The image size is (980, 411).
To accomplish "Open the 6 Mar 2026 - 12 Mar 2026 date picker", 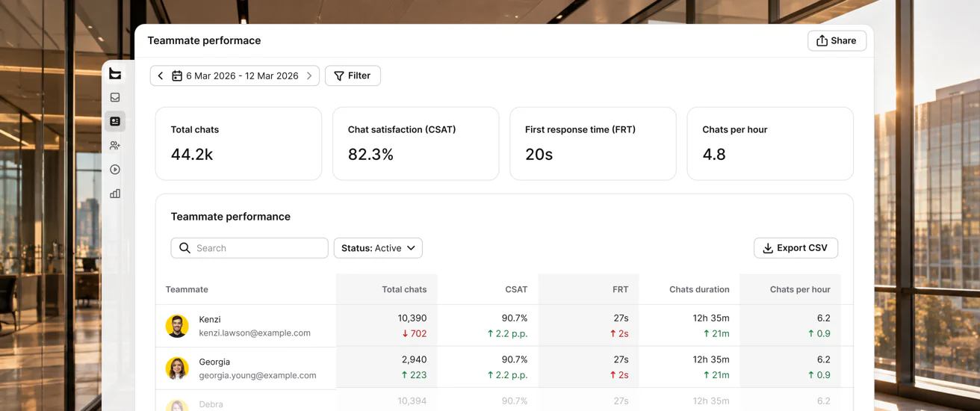I will [x=235, y=75].
